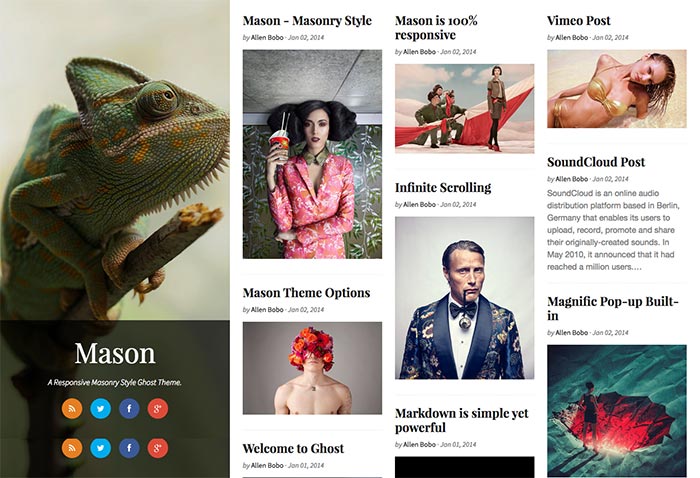The image size is (700, 478).
Task: Open 'Markdown is simple yet powerful' post
Action: tap(462, 420)
